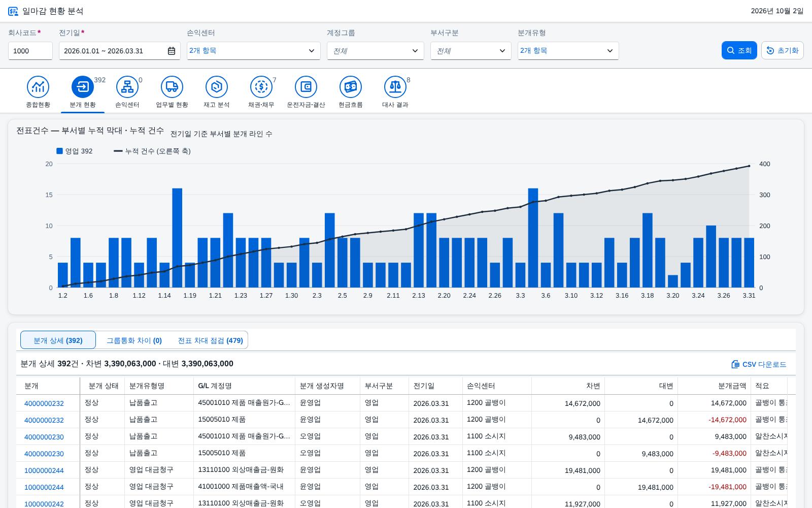The image size is (812, 508).
Task: Click the 초기화 reset button
Action: (x=783, y=50)
